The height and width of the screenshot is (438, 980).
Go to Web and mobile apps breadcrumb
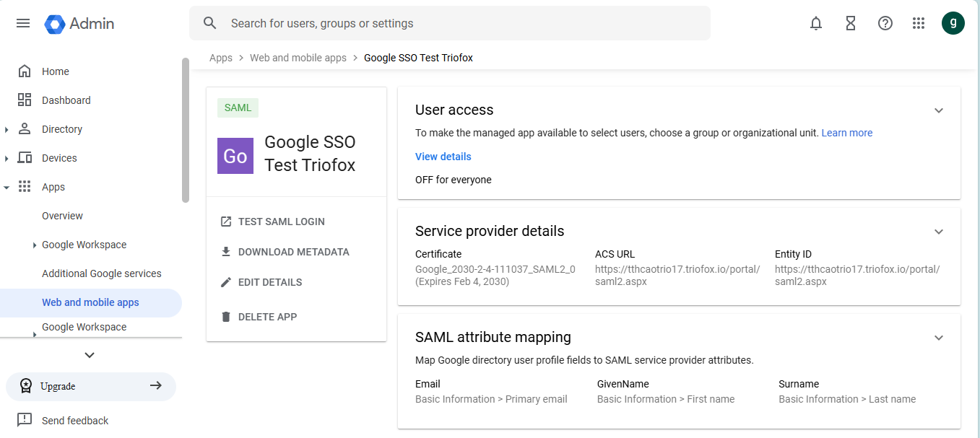(298, 58)
